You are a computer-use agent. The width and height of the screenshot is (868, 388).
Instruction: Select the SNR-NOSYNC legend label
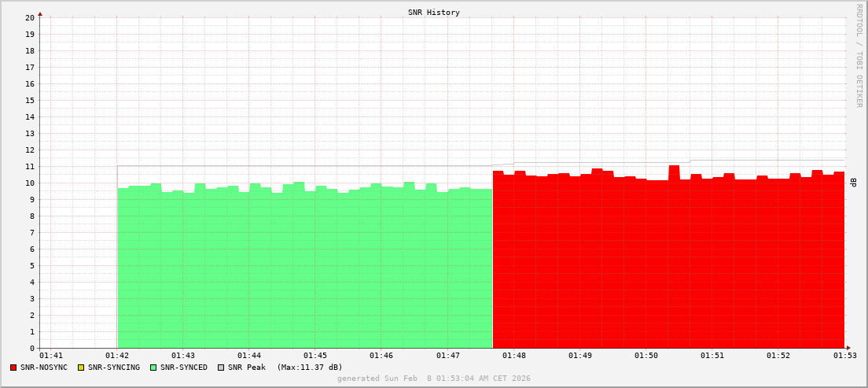[44, 368]
